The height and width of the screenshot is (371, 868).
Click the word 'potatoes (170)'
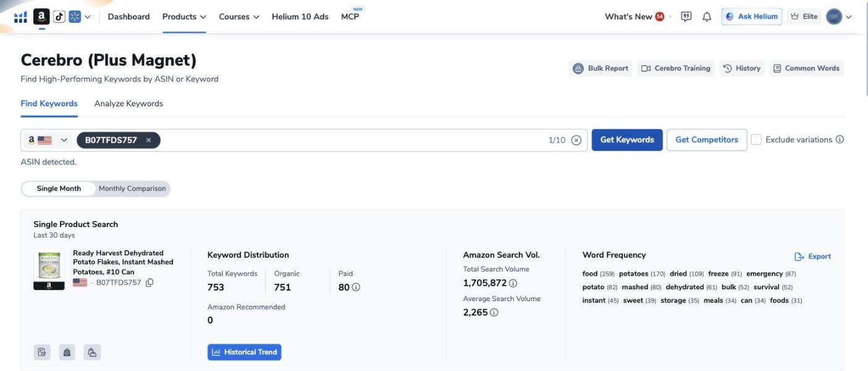coord(642,274)
